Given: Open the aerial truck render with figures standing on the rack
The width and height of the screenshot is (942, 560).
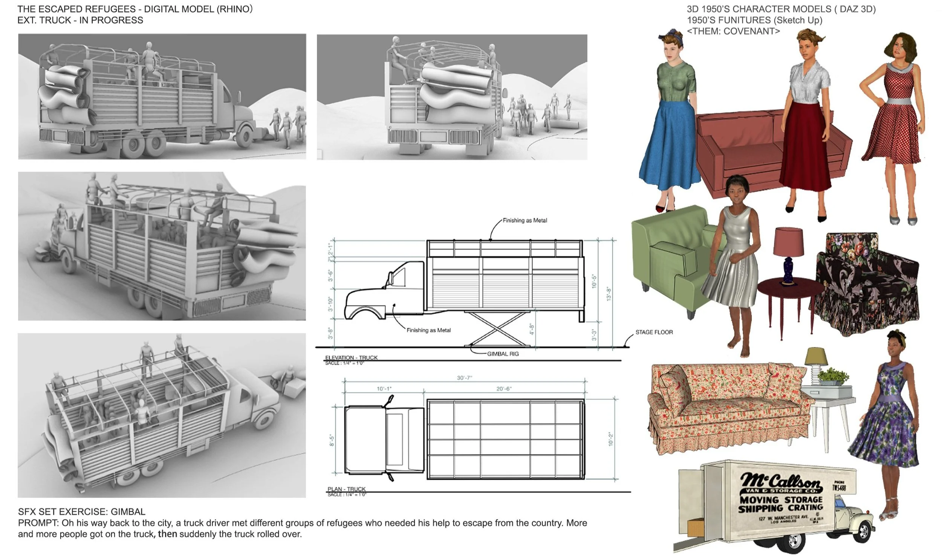Looking at the screenshot, I should tap(162, 415).
